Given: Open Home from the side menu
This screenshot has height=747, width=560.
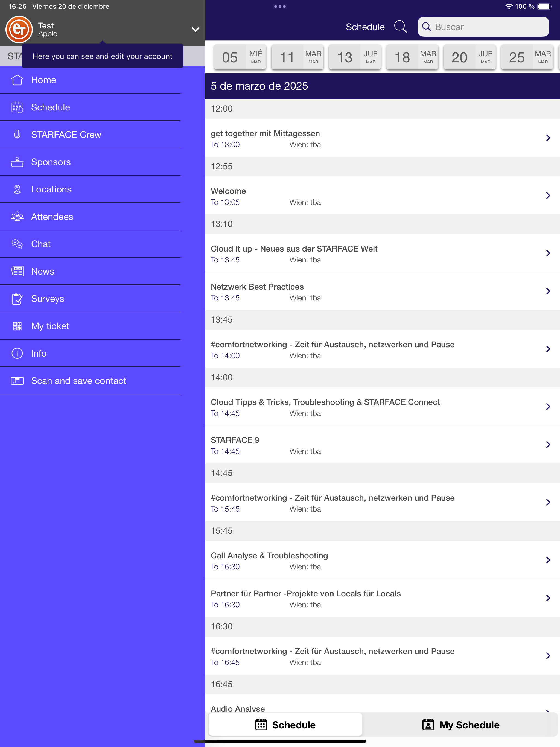Looking at the screenshot, I should 90,80.
